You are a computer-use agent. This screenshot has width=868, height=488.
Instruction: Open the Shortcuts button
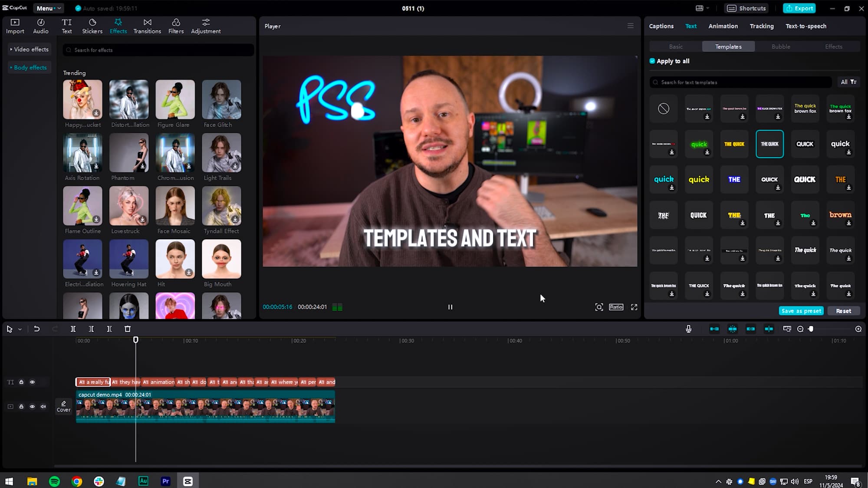(747, 8)
